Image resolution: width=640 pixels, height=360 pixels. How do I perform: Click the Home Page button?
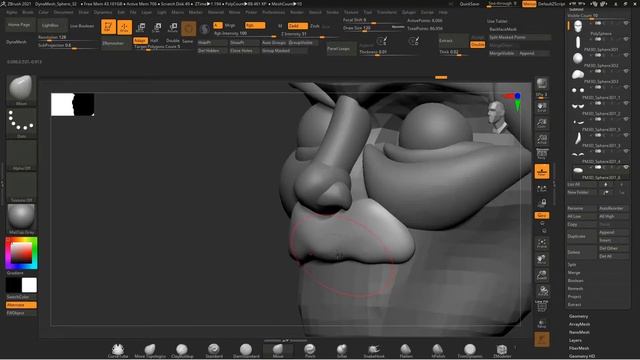tap(19, 25)
